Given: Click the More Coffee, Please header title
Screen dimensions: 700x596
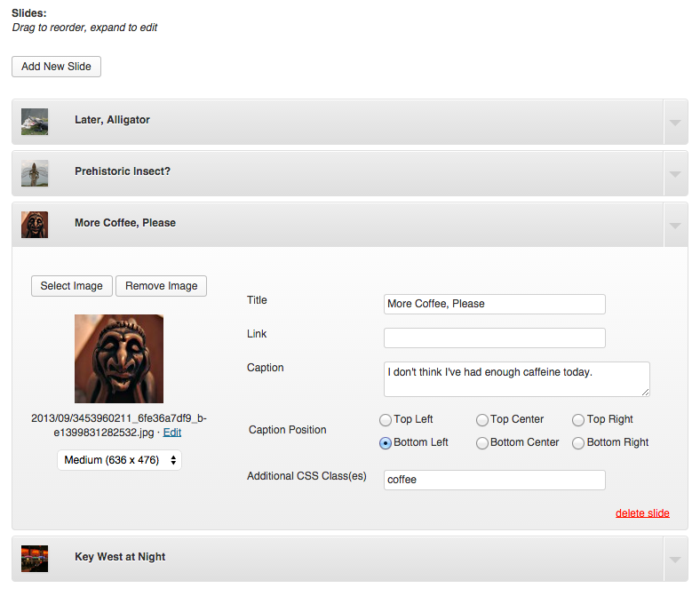Looking at the screenshot, I should [x=125, y=223].
